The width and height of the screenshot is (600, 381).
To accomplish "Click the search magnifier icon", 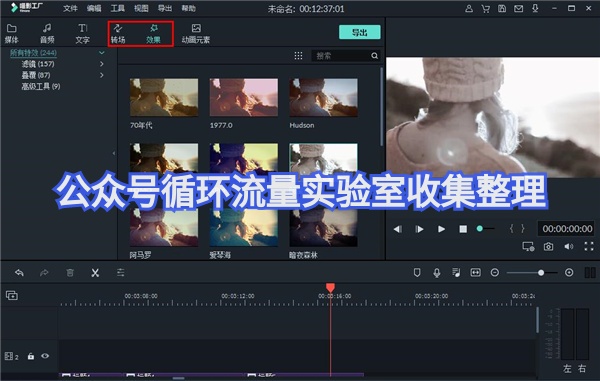I will pos(375,56).
